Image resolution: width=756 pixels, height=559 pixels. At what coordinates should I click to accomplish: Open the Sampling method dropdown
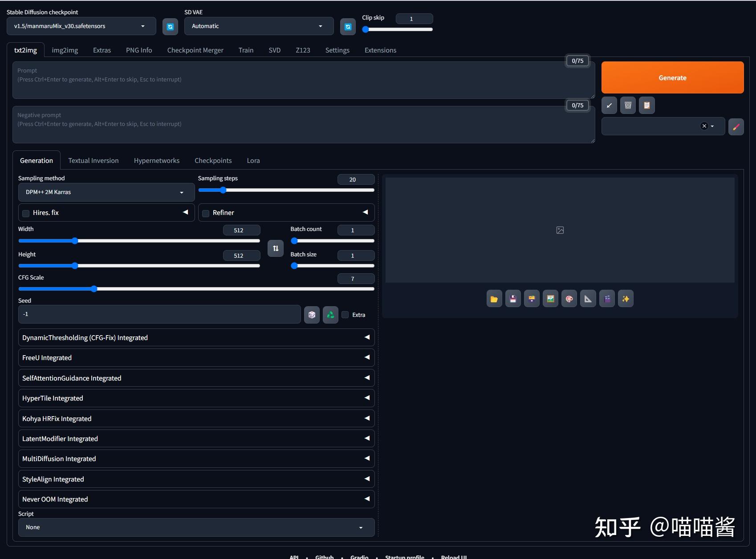[106, 192]
